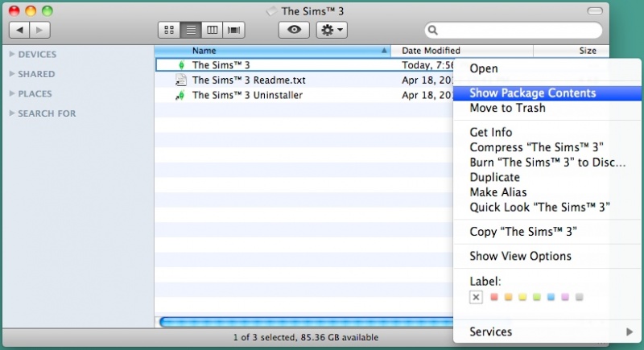Click the Quick Look eye button
Screen dimensions: 644x350
click(x=294, y=30)
